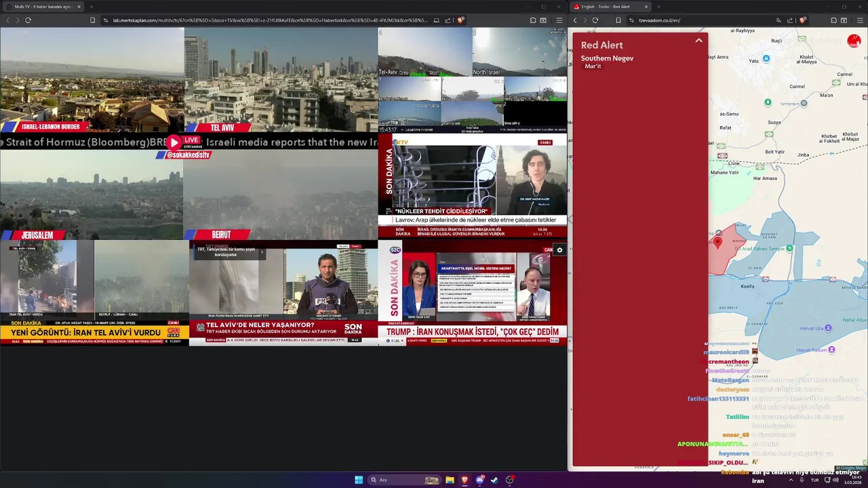Reload the Red Alert page
The height and width of the screenshot is (488, 868).
(x=595, y=20)
